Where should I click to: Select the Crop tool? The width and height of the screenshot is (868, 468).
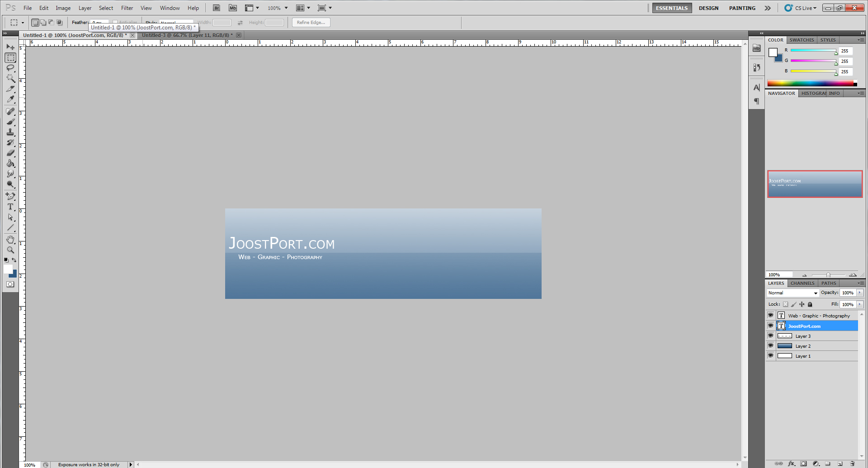pyautogui.click(x=10, y=89)
